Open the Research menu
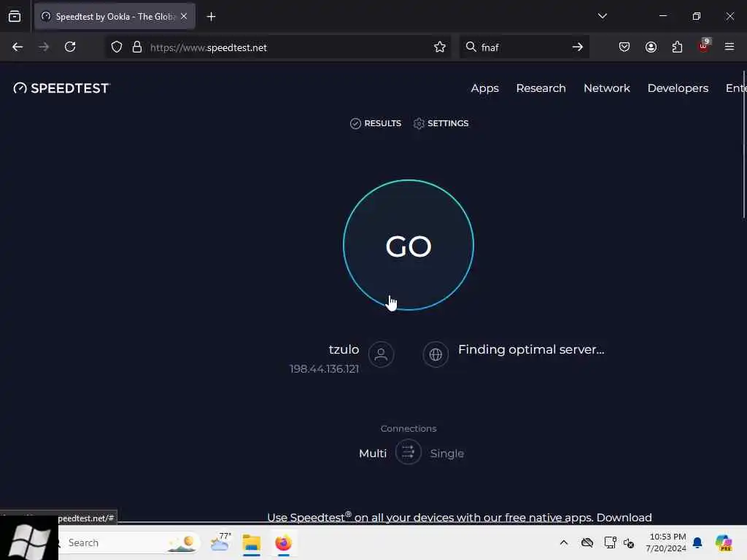This screenshot has height=560, width=747. [541, 88]
